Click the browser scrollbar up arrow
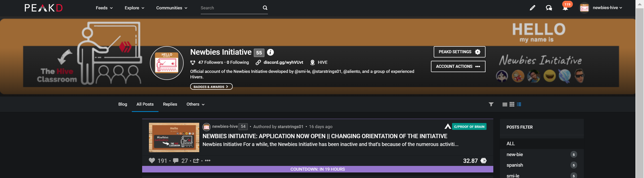644x178 pixels. tap(640, 4)
